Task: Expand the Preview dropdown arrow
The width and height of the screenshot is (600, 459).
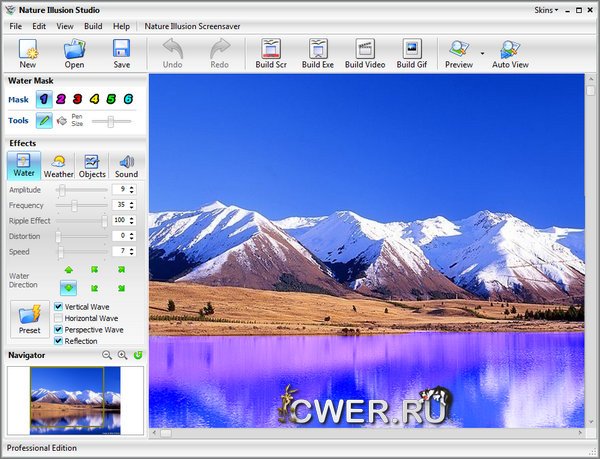Action: [x=482, y=52]
